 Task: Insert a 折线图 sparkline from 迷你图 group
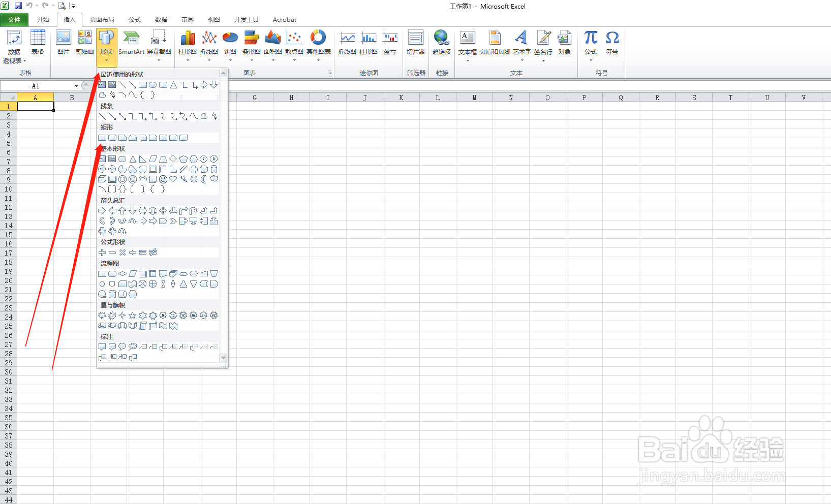(x=347, y=43)
